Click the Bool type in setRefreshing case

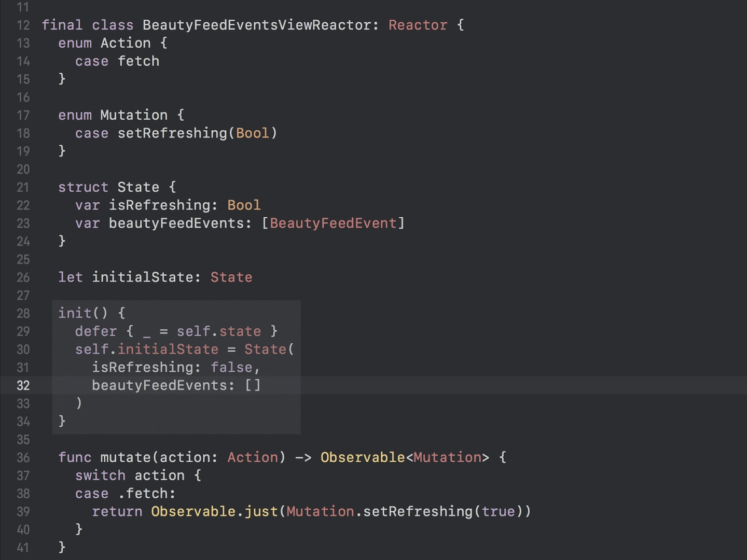pos(253,133)
